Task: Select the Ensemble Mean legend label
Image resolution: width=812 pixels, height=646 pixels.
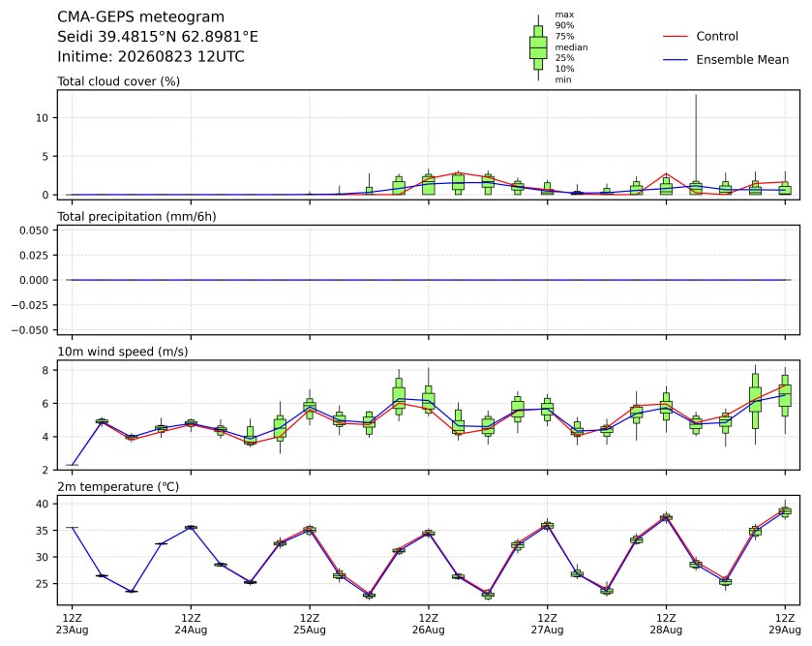Action: pyautogui.click(x=742, y=60)
